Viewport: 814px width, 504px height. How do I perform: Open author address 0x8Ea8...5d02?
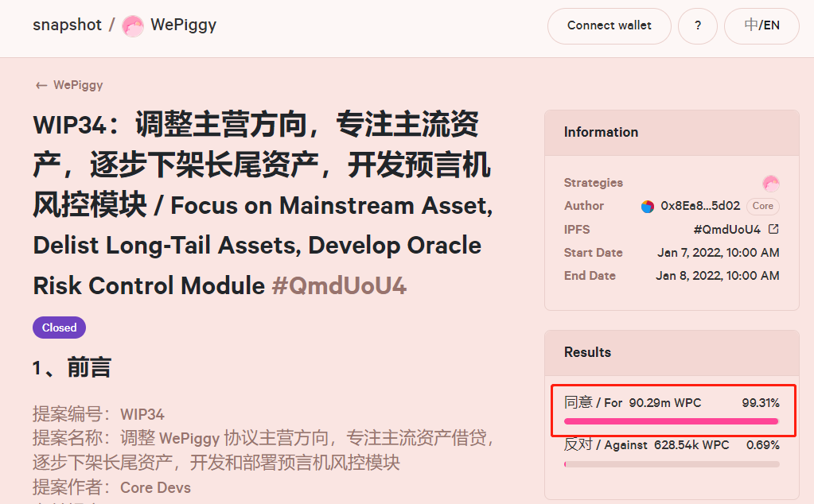click(699, 206)
